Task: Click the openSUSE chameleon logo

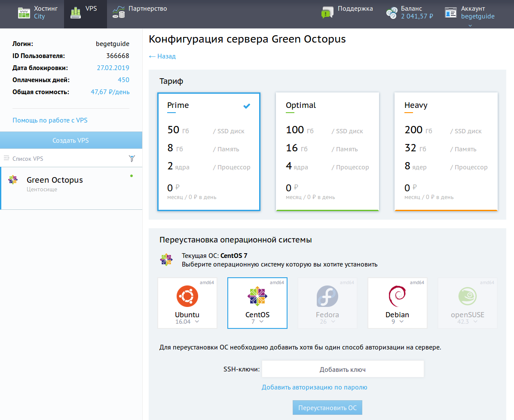Action: pos(468,296)
